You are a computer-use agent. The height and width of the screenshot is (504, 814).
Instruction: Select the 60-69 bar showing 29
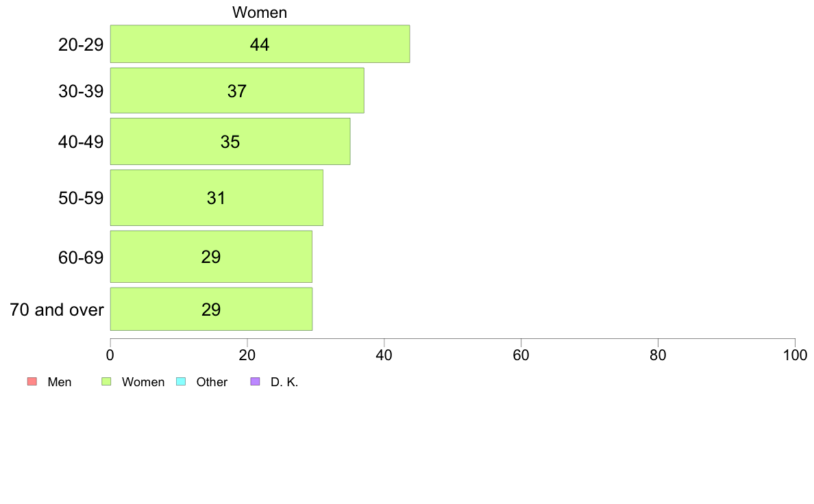coord(211,257)
